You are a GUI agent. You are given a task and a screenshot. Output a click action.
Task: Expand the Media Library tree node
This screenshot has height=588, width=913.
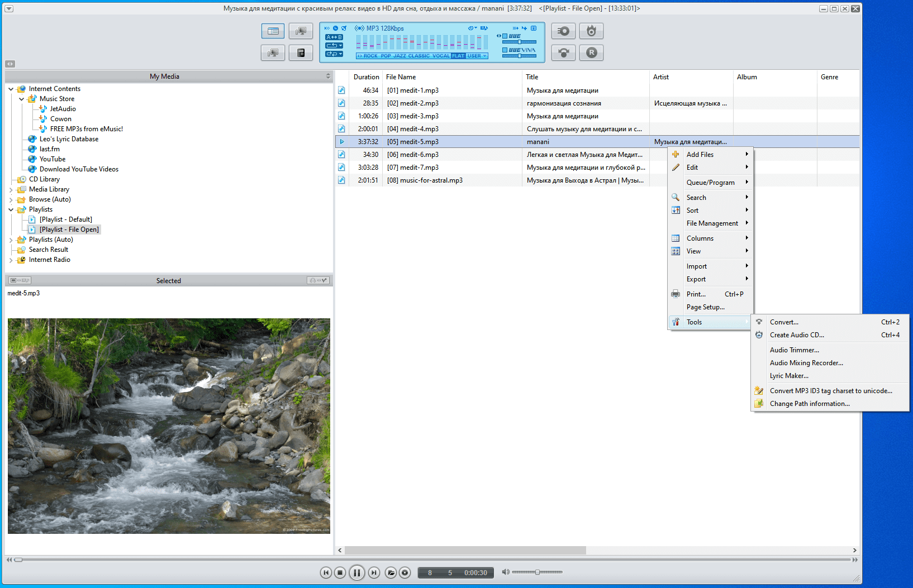coord(11,190)
